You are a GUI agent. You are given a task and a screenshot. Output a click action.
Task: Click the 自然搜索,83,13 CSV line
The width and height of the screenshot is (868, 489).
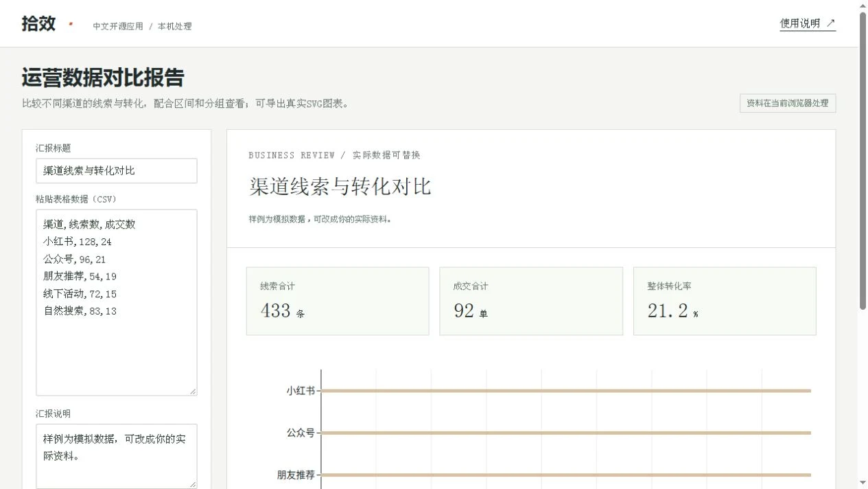pyautogui.click(x=80, y=311)
